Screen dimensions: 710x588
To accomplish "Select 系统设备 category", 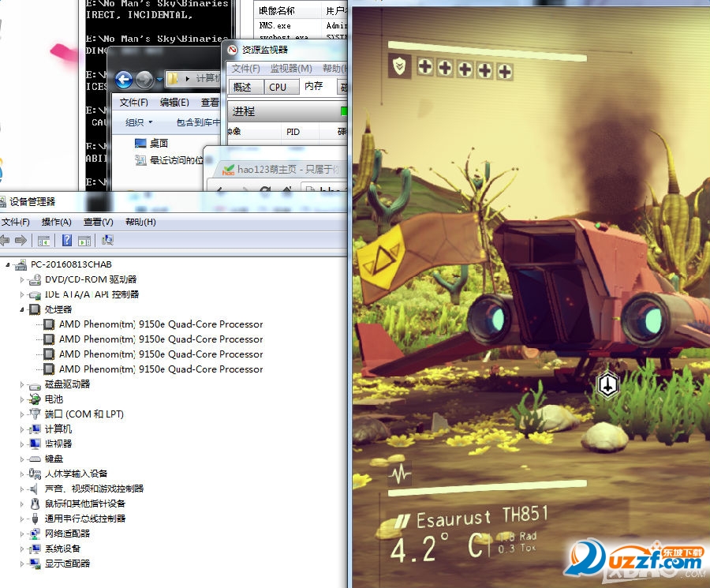I will click(x=62, y=549).
